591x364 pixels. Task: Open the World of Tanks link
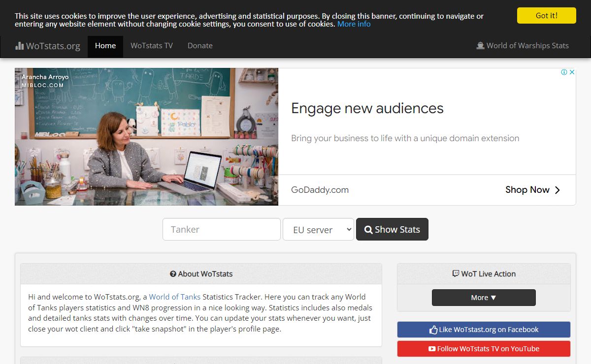pyautogui.click(x=175, y=297)
